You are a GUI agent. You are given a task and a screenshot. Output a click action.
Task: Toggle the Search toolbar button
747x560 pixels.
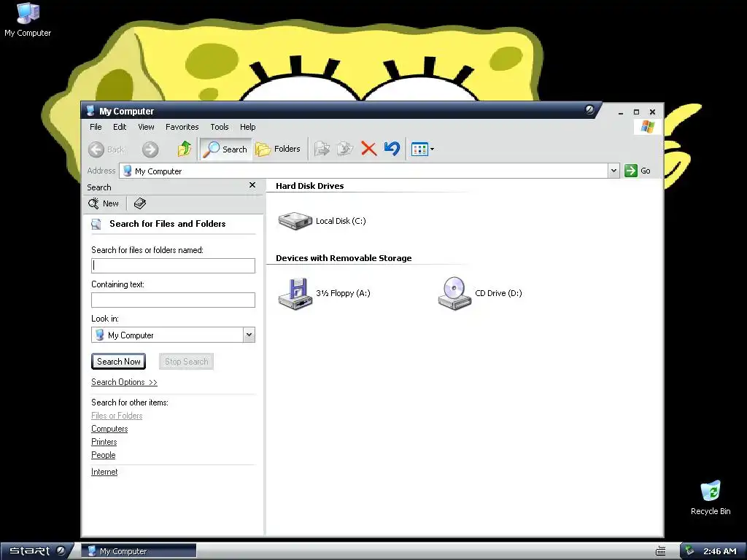225,149
